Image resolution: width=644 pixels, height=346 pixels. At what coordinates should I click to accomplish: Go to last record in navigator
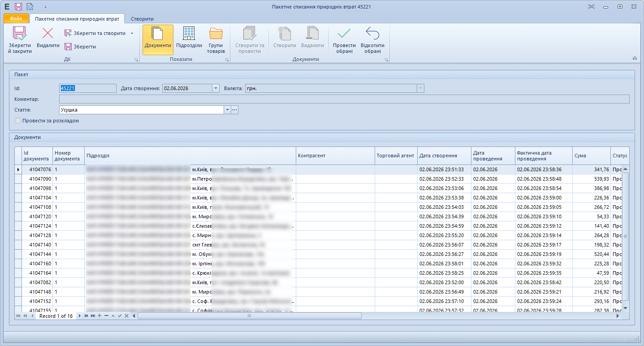(93, 316)
